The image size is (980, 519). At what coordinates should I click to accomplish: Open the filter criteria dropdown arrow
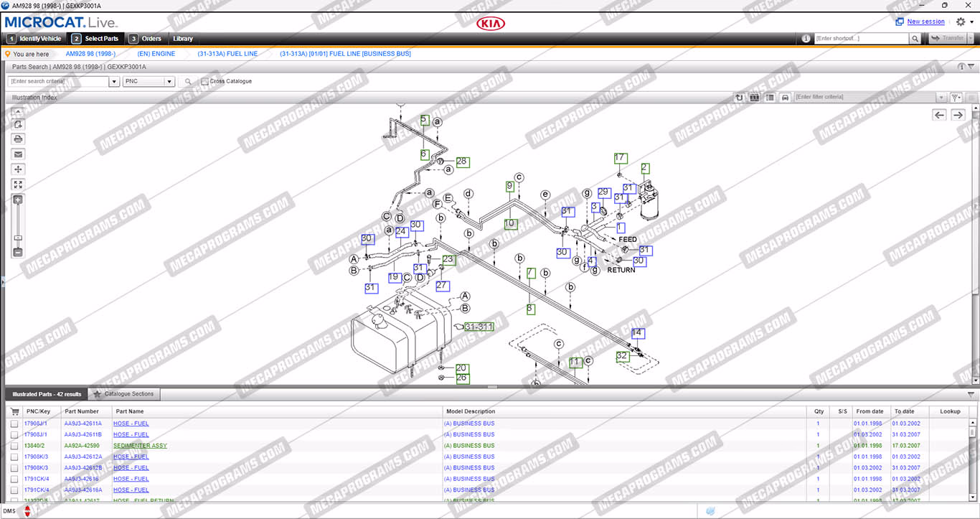(941, 98)
